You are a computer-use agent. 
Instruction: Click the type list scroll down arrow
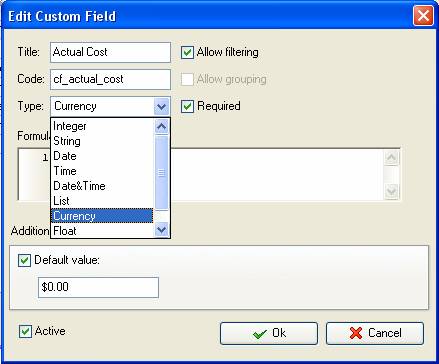tap(162, 230)
